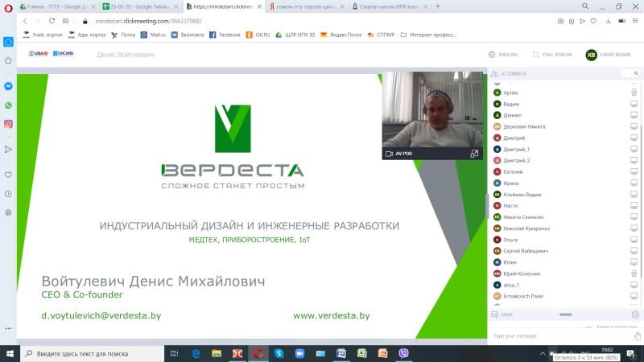Open Zoom from the taskbar

(299, 354)
